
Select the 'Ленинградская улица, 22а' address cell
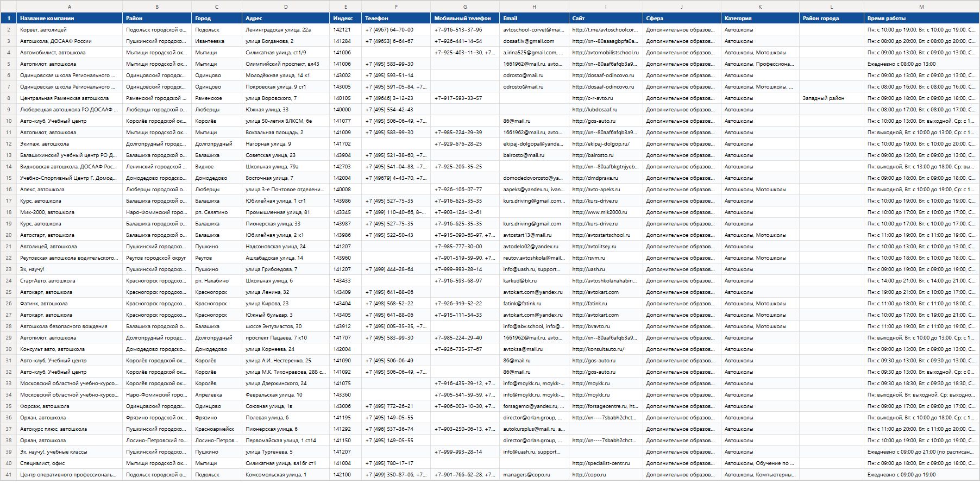286,29
